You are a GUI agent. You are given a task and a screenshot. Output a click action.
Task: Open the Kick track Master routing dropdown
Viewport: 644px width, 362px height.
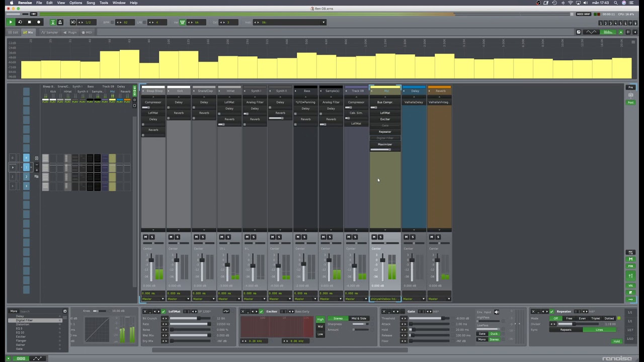(179, 299)
